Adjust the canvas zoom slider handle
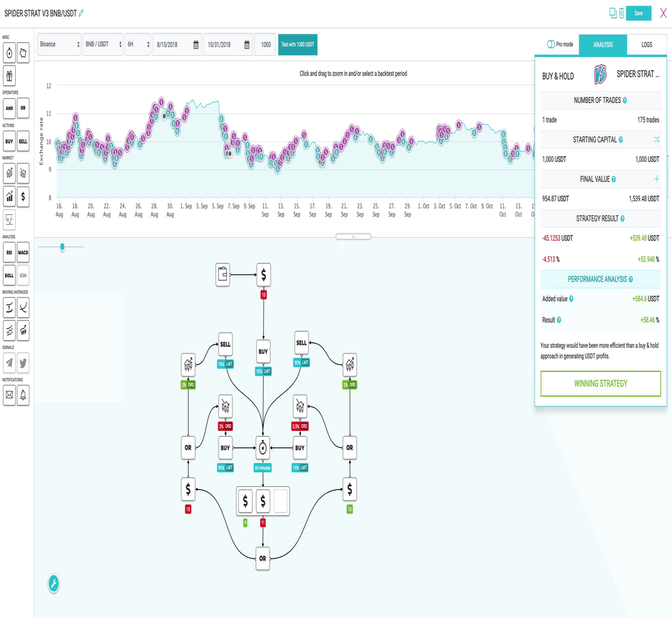672x618 pixels. (x=62, y=247)
